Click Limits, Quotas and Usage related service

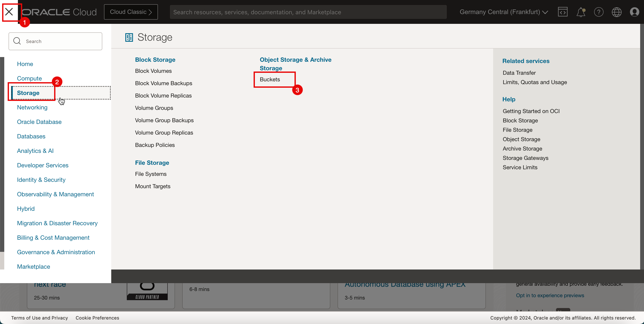(x=534, y=82)
